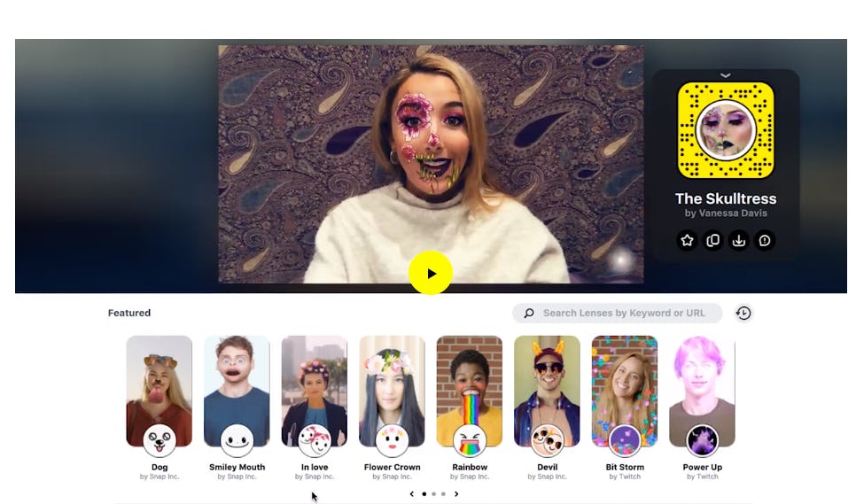Click the Dog lens round icon

[160, 440]
